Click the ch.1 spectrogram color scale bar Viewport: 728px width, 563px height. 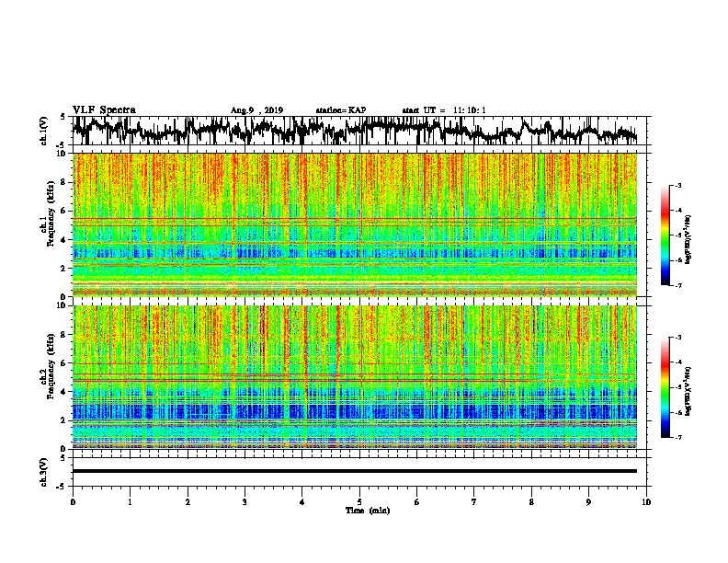[665, 236]
